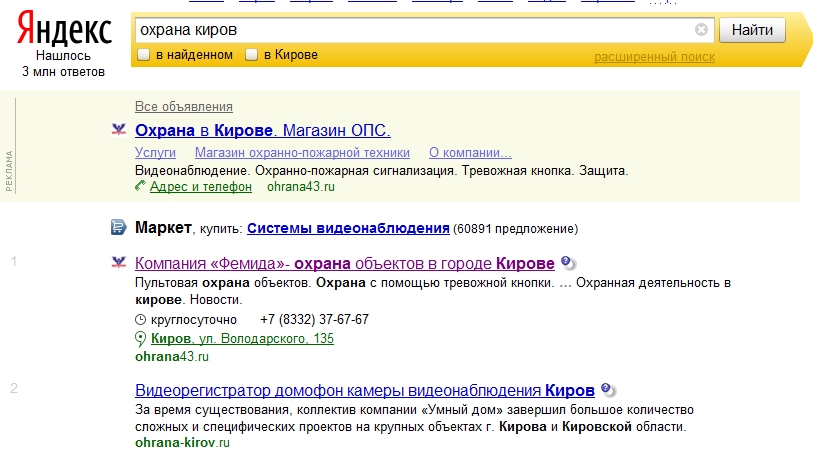Viewport: 813px width, 464px height.
Task: Click the ohrana-kirov.ru URL
Action: point(183,443)
